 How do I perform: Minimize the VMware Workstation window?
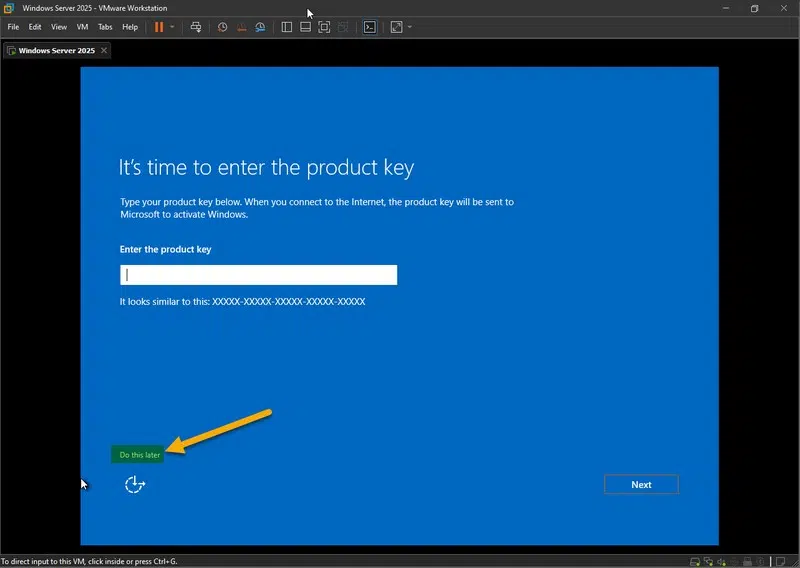pyautogui.click(x=726, y=8)
